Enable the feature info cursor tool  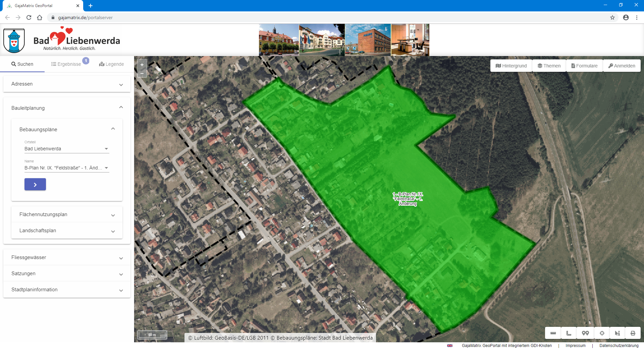(x=617, y=333)
